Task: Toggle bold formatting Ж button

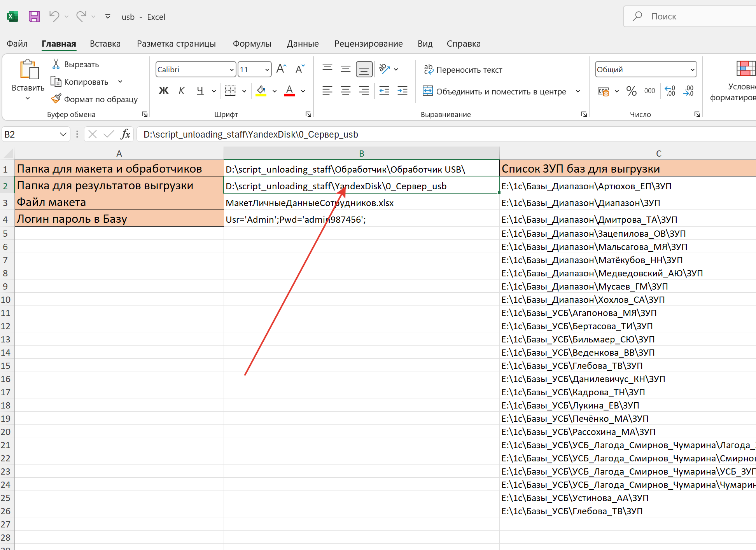Action: (164, 91)
